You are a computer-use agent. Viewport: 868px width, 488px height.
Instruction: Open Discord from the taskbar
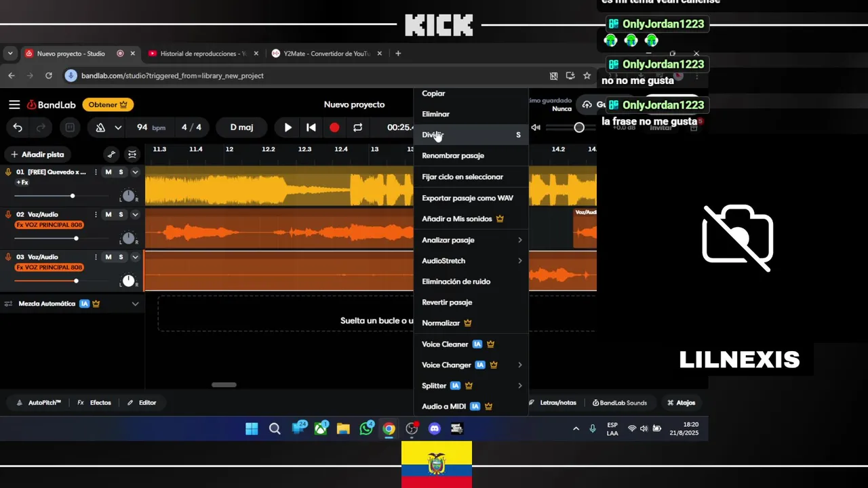(435, 428)
